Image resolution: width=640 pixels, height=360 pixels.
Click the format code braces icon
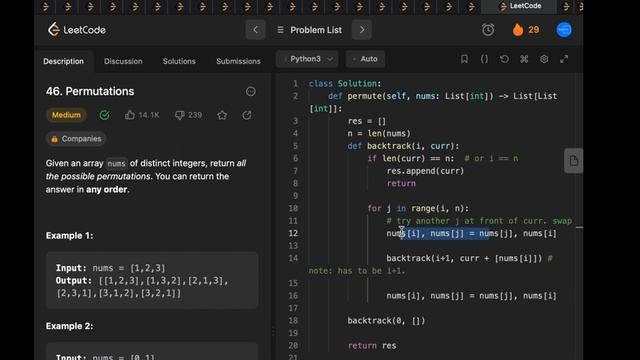point(484,59)
